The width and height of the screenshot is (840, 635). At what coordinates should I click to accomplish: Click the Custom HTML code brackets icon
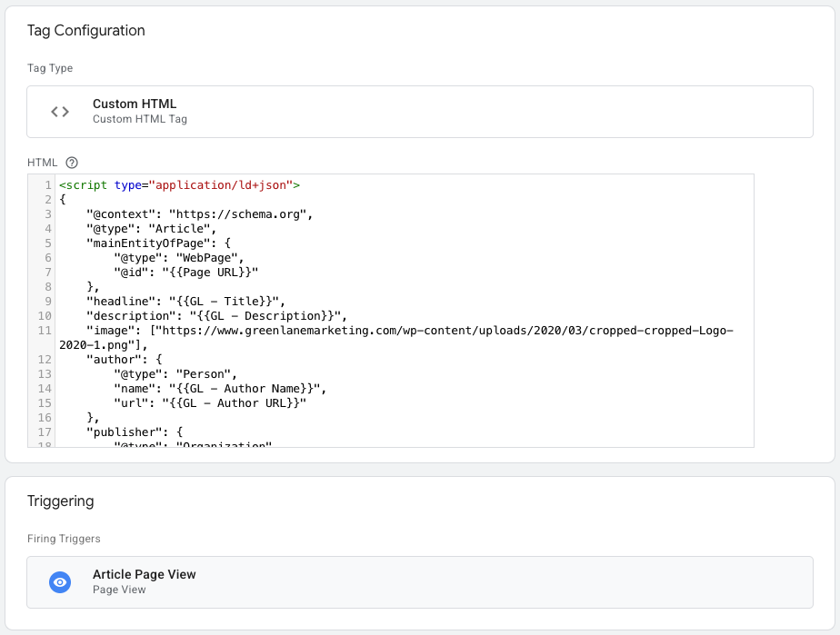click(x=60, y=112)
